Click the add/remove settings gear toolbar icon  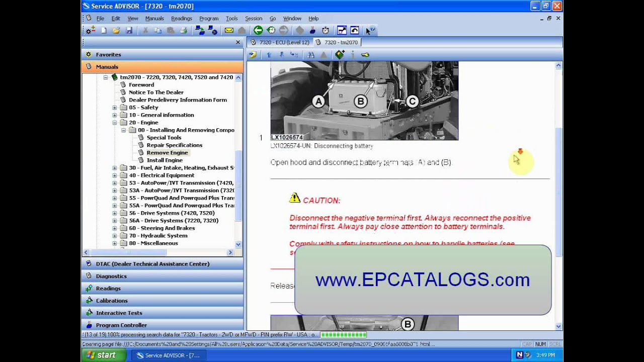(90, 31)
